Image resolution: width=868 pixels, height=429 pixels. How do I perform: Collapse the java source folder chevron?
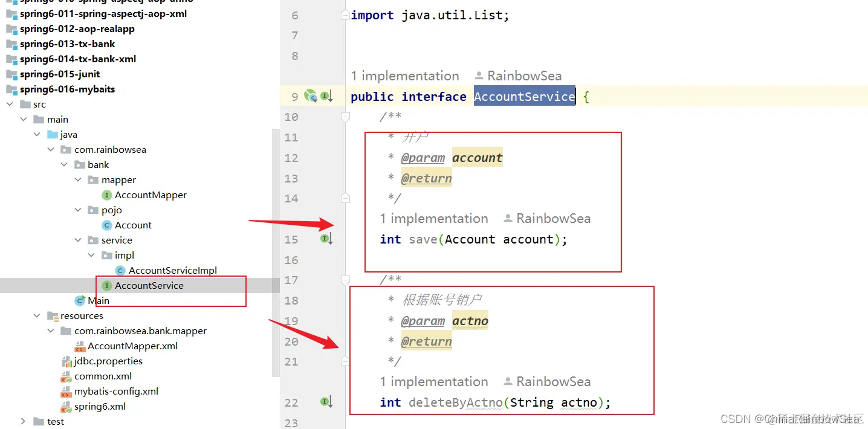coord(37,135)
